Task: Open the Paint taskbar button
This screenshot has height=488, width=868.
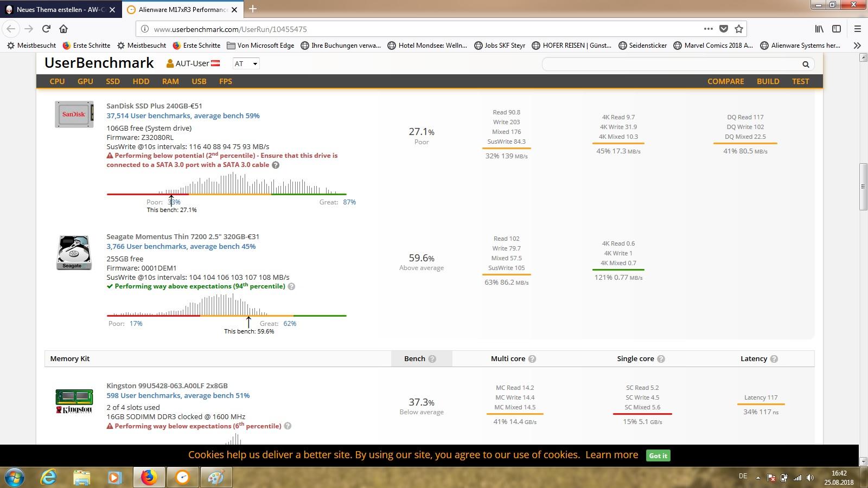Action: pos(216,477)
